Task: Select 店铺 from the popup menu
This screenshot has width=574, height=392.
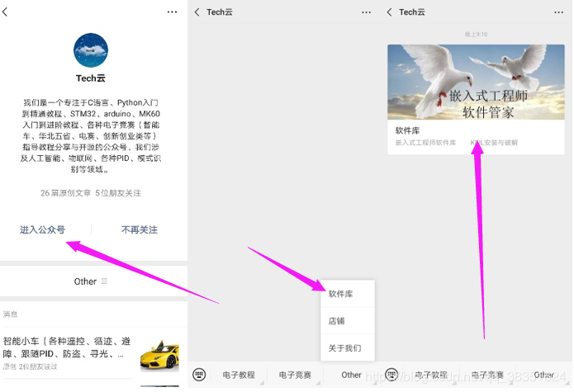Action: [x=348, y=321]
